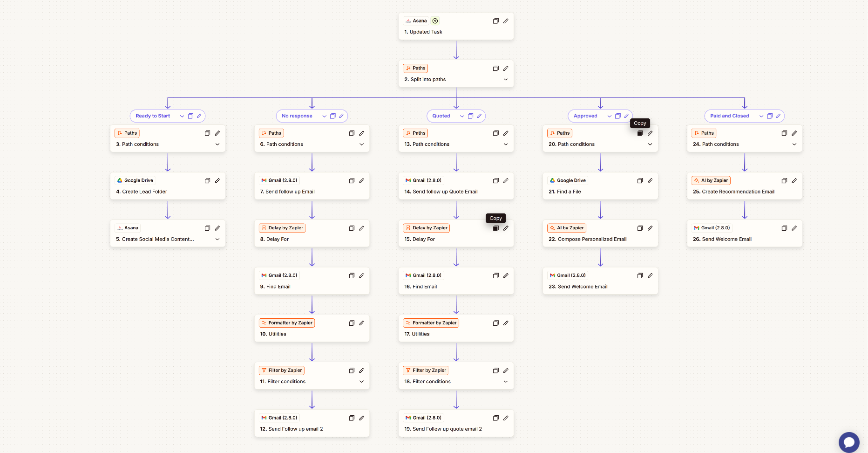
Task: Edit the Asana Updated Task step
Action: pyautogui.click(x=506, y=21)
